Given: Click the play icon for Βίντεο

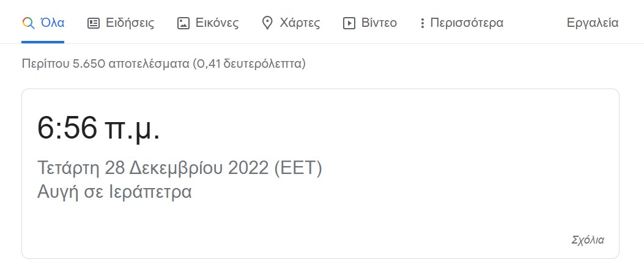Looking at the screenshot, I should coord(349,23).
